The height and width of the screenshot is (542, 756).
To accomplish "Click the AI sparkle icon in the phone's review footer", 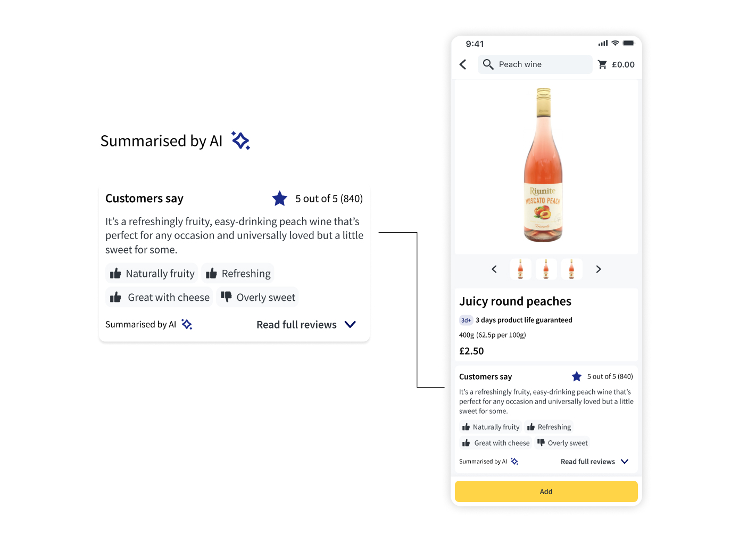I will coord(514,462).
